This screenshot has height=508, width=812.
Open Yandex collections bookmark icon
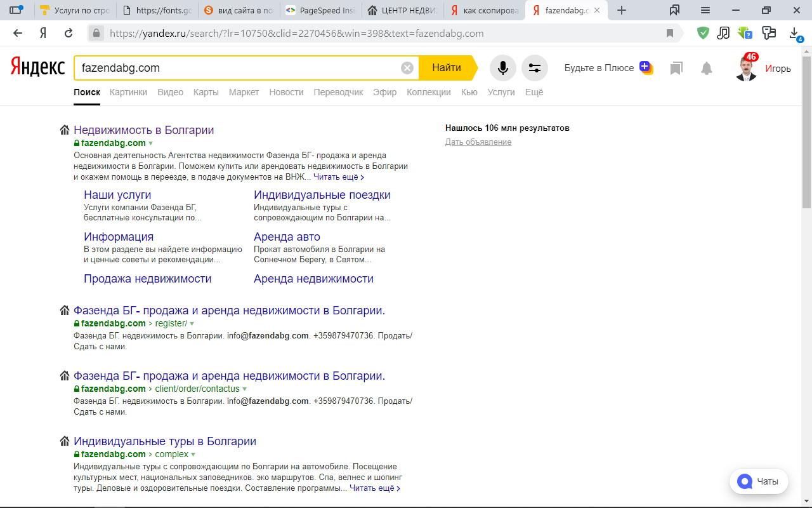pos(676,68)
